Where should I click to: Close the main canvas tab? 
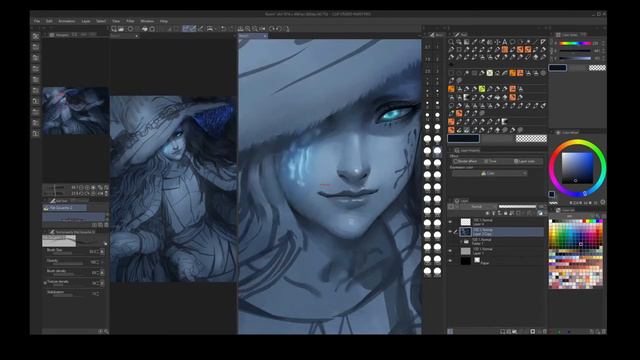265,36
